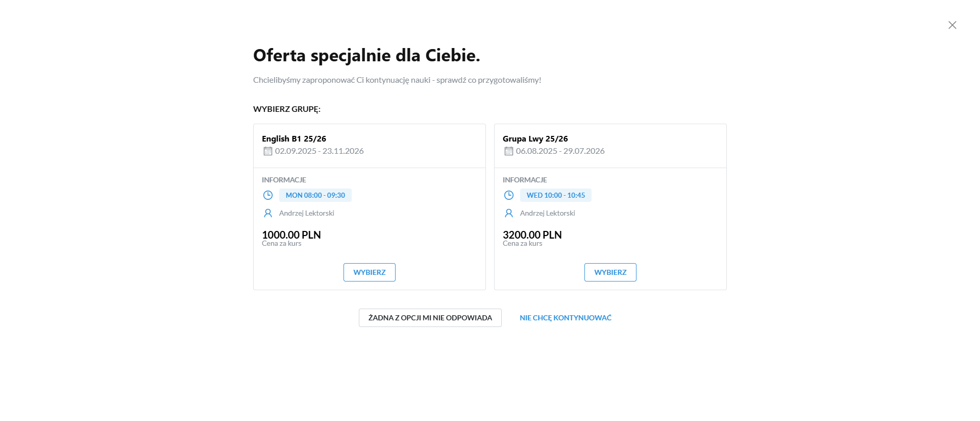The width and height of the screenshot is (980, 421).
Task: Click the English B1 25/26 group title
Action: [x=294, y=139]
